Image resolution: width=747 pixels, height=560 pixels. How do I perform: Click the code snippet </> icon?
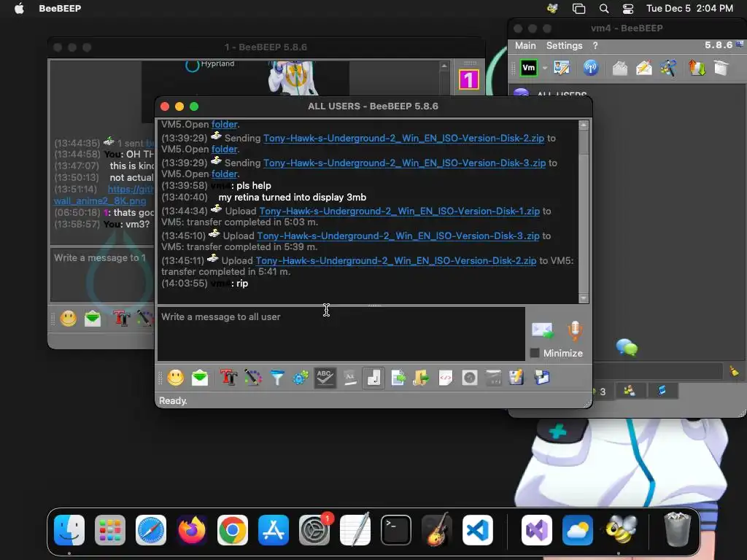[x=446, y=378]
